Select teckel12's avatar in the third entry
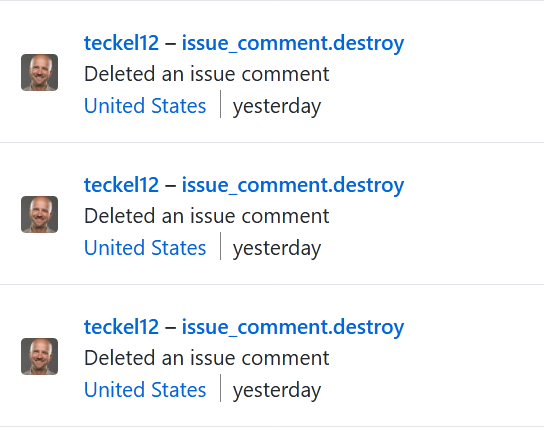This screenshot has height=433, width=544. [x=40, y=356]
